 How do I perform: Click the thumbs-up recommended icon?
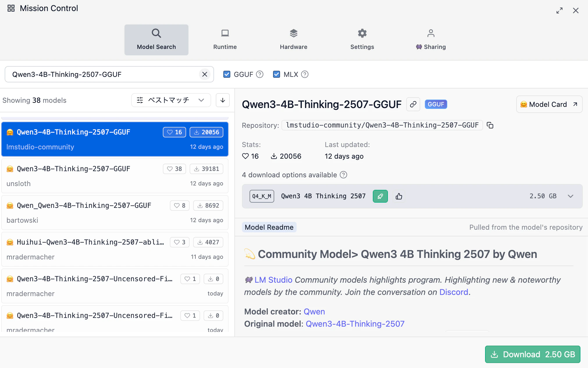coord(399,196)
